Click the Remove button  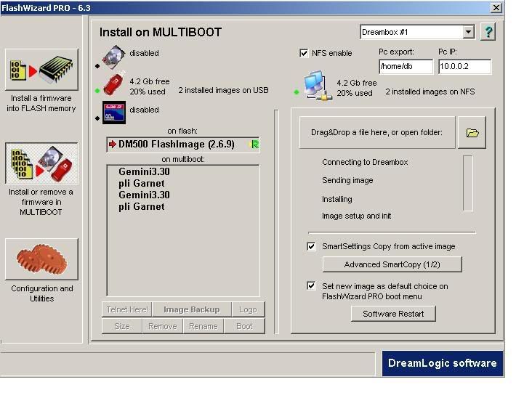pos(163,326)
